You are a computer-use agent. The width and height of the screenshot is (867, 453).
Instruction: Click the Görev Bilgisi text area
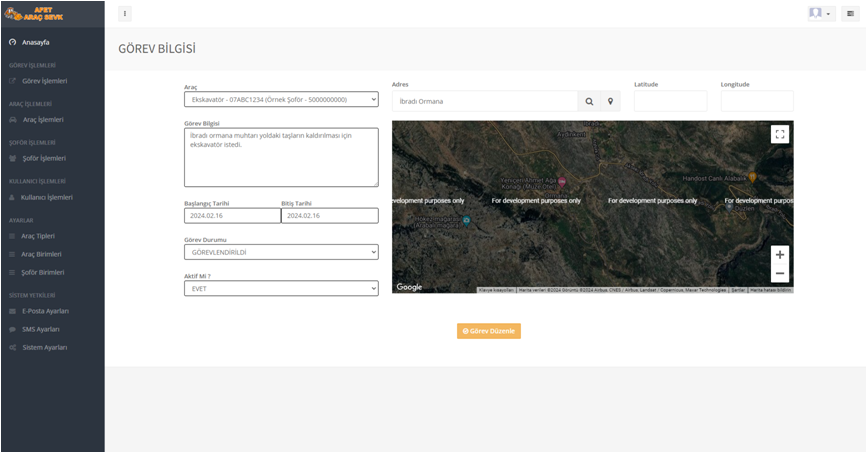click(281, 157)
